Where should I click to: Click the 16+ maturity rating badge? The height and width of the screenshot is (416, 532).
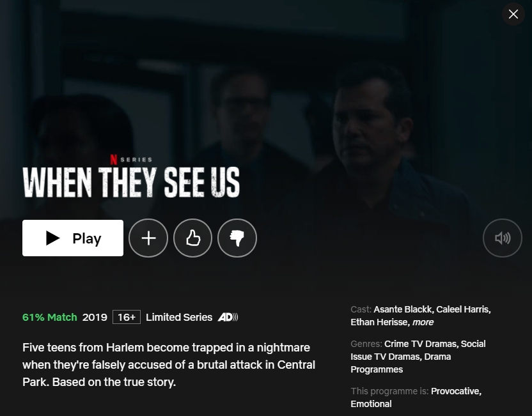127,317
